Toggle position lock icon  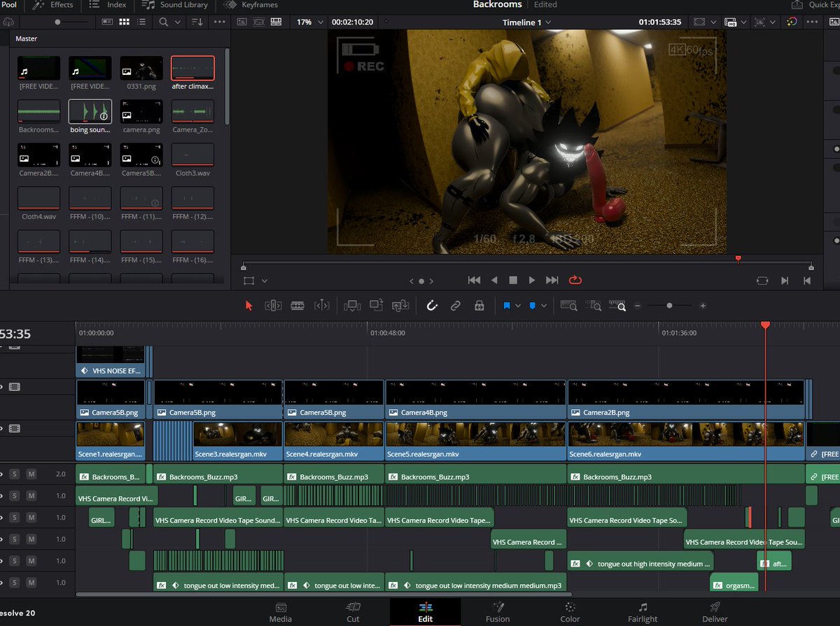click(x=479, y=306)
